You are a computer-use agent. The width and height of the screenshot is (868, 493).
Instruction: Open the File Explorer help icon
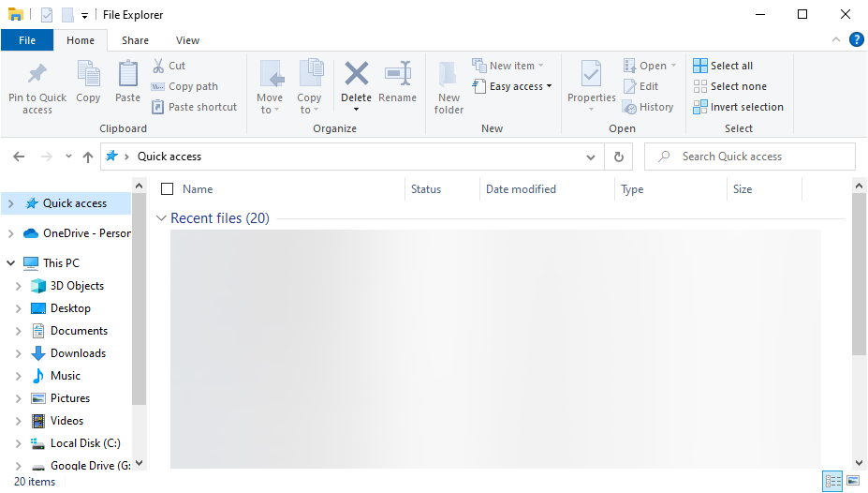tap(856, 40)
